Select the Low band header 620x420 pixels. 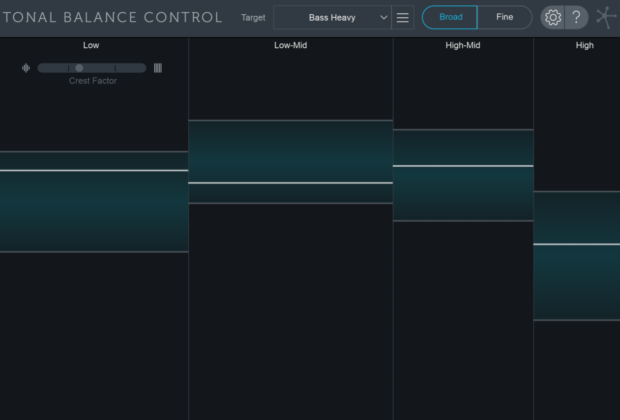[x=91, y=45]
